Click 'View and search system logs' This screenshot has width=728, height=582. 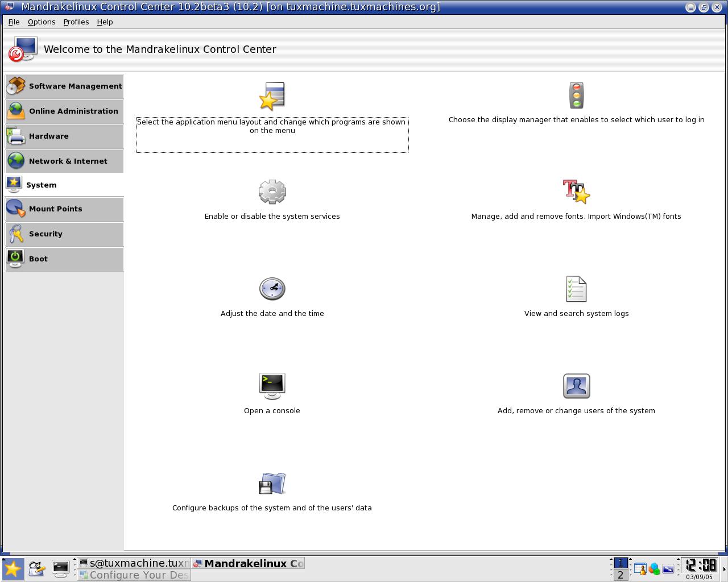[x=576, y=314]
